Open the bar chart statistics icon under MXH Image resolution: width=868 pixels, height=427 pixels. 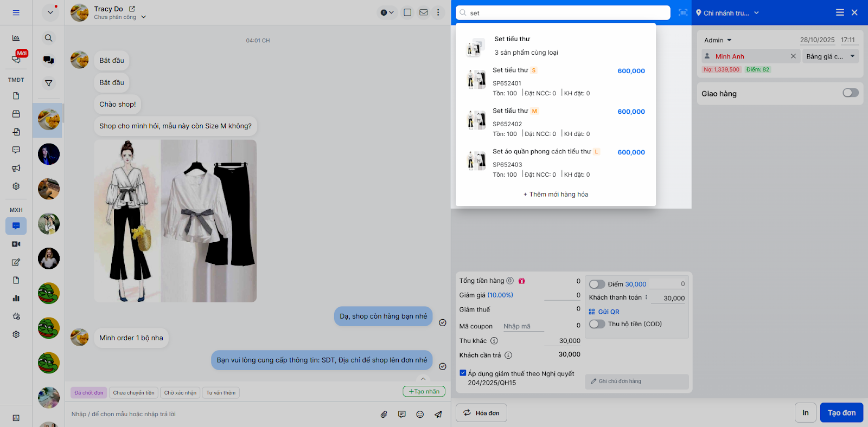(x=16, y=298)
